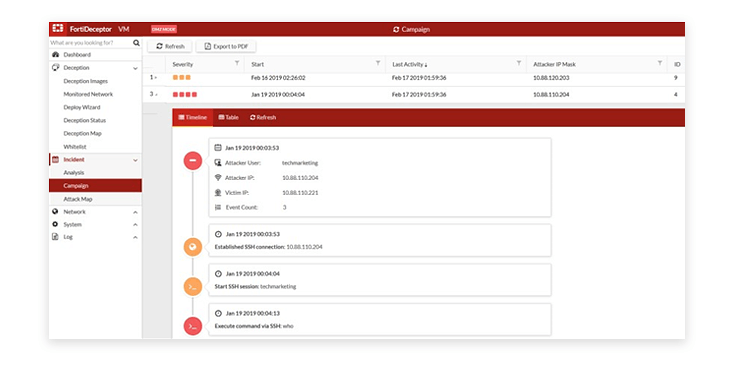
Task: Click the System gear icon
Action: tap(55, 224)
